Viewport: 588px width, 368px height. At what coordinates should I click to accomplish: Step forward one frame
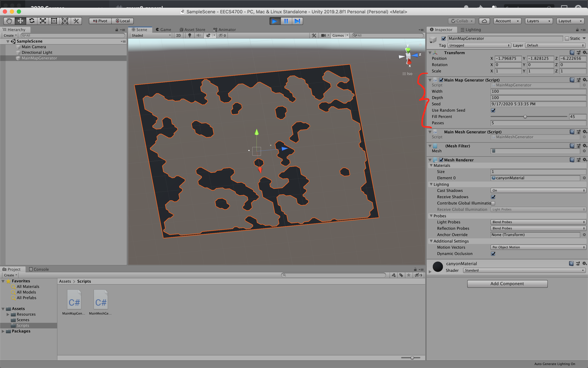click(297, 21)
